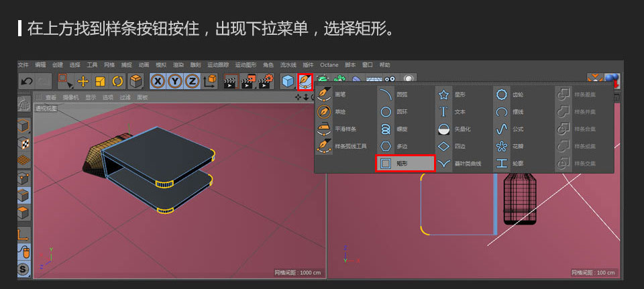This screenshot has height=289, width=644.
Task: Switch to edges mode cube icon
Action: (24, 195)
